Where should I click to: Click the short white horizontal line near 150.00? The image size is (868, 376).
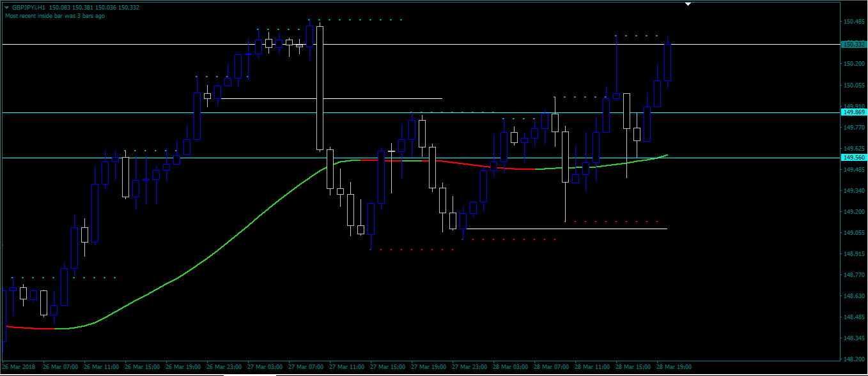[x=331, y=98]
